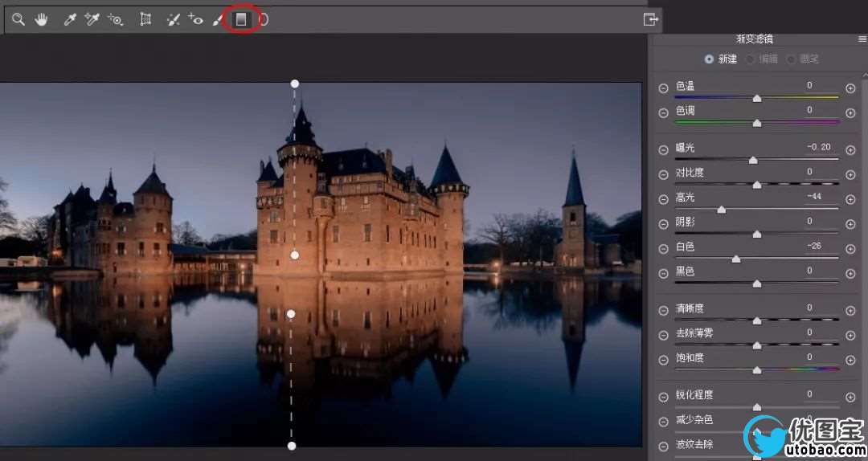Image resolution: width=868 pixels, height=461 pixels.
Task: Select the Graduated Filter tool
Action: pos(241,20)
